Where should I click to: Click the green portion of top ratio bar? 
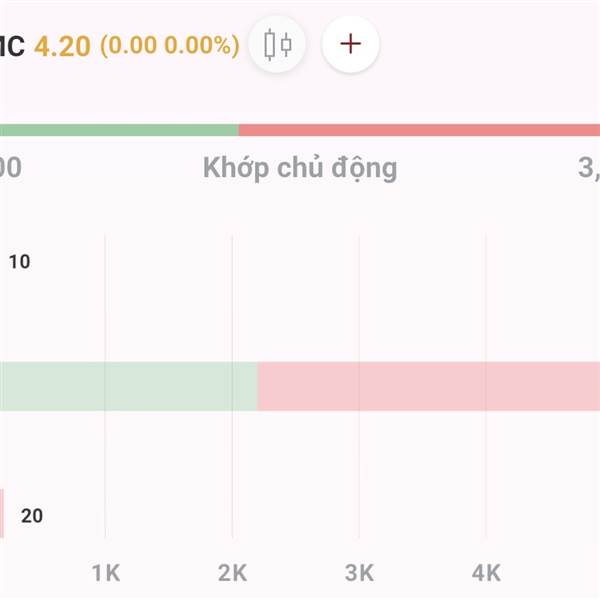[x=119, y=130]
